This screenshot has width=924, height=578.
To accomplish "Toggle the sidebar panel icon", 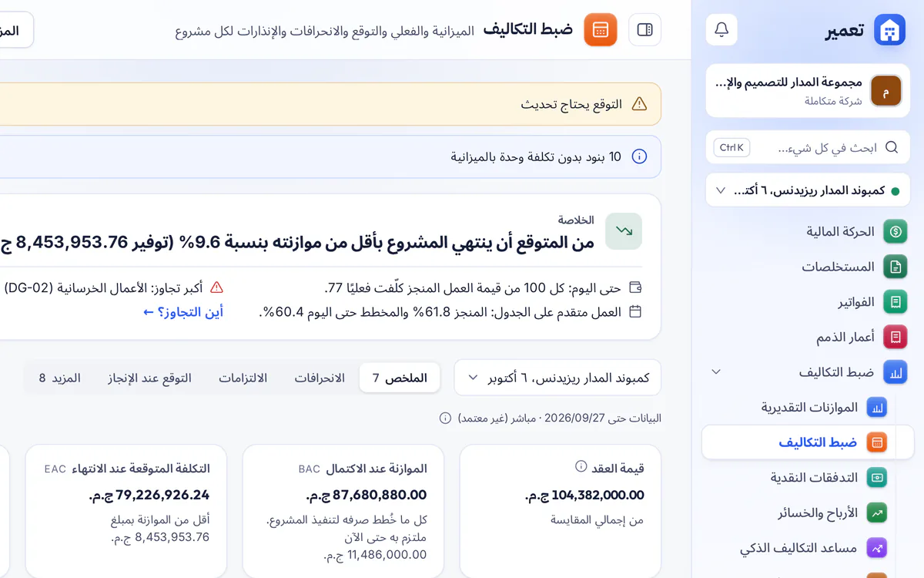I will (x=645, y=30).
